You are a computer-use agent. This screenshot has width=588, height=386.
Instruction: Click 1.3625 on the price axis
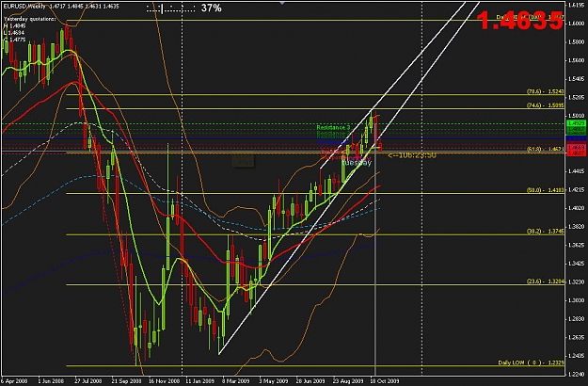tap(578, 245)
